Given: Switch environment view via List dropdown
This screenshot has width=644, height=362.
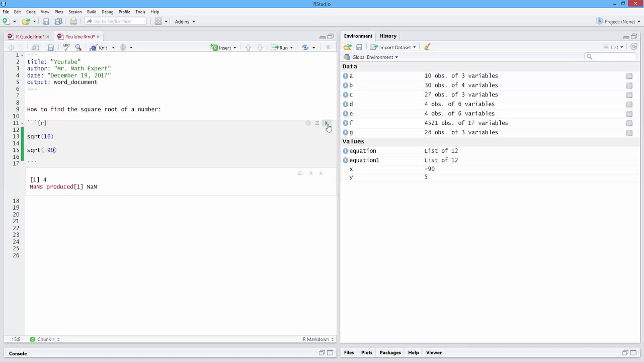Looking at the screenshot, I should click(x=613, y=47).
